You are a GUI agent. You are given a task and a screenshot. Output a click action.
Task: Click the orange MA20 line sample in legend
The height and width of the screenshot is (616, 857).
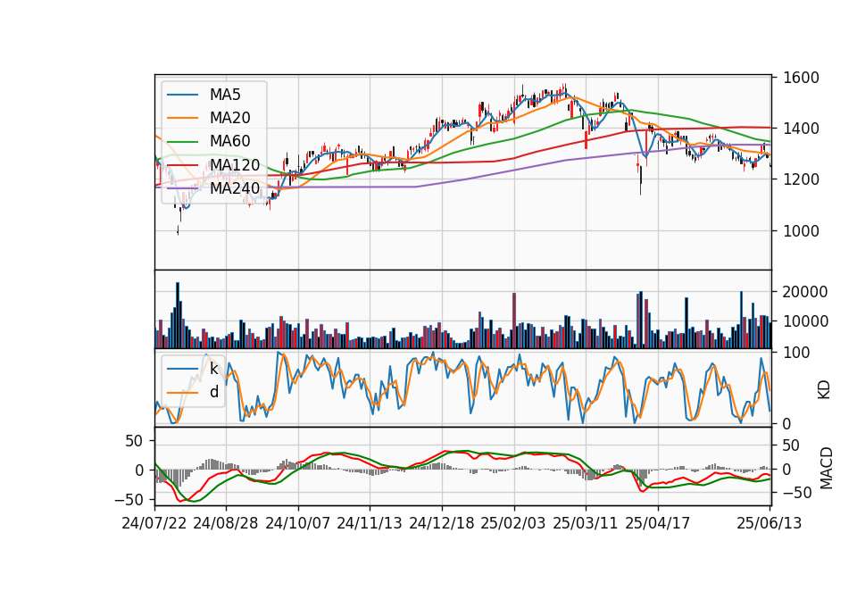pos(182,118)
